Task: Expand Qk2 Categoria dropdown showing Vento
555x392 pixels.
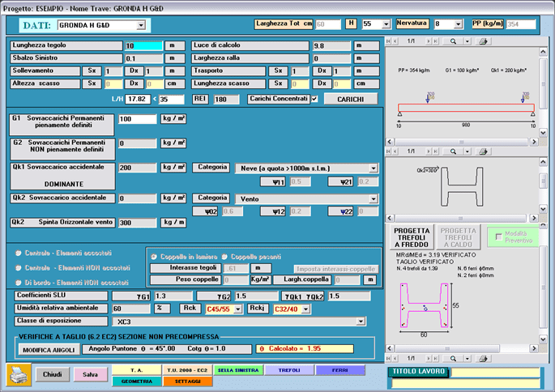Action: point(374,199)
